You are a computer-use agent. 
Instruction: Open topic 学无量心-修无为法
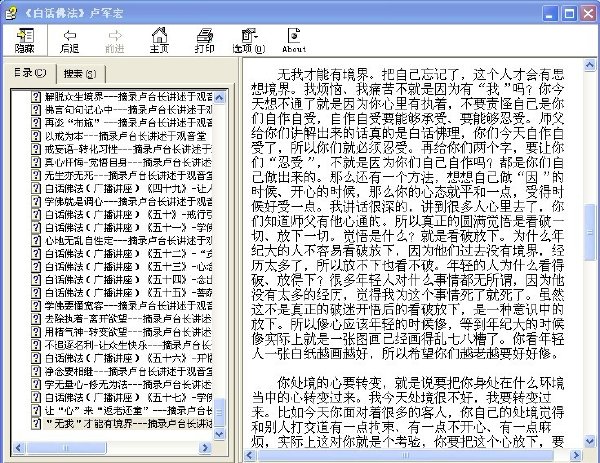point(128,384)
